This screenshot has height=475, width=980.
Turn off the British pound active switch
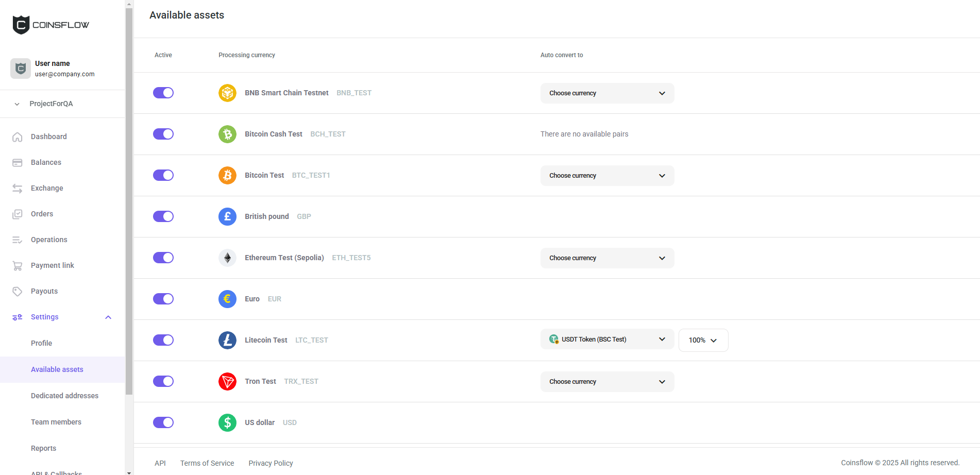click(x=163, y=216)
